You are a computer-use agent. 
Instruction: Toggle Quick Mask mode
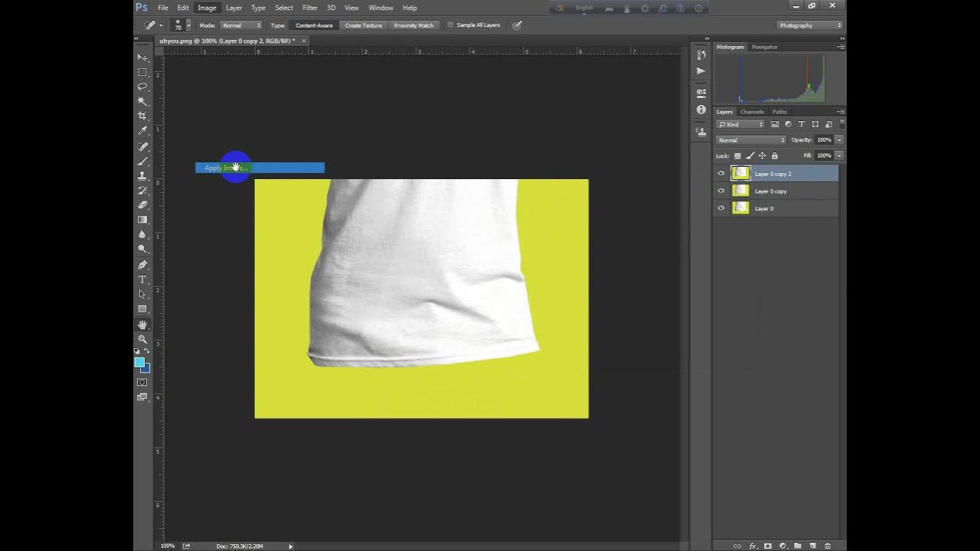[142, 382]
